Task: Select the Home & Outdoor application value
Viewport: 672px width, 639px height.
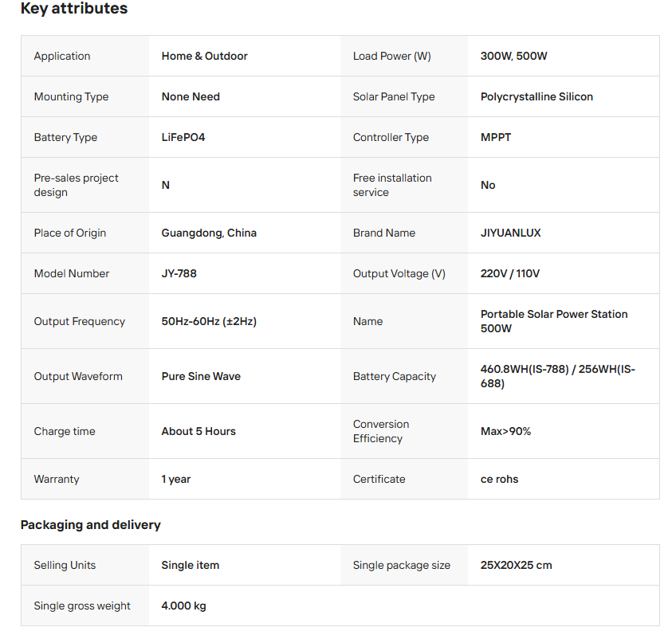Action: (x=204, y=56)
